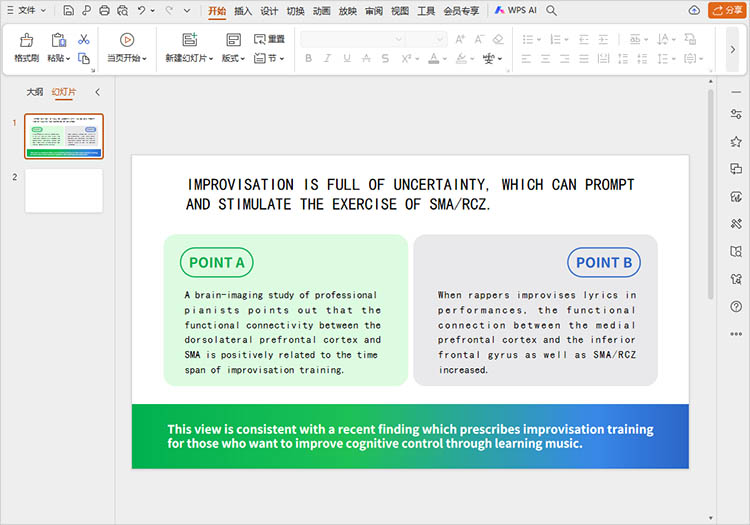Switch to the Insert (插入) tab
Viewport: 750px width, 525px height.
coord(243,11)
